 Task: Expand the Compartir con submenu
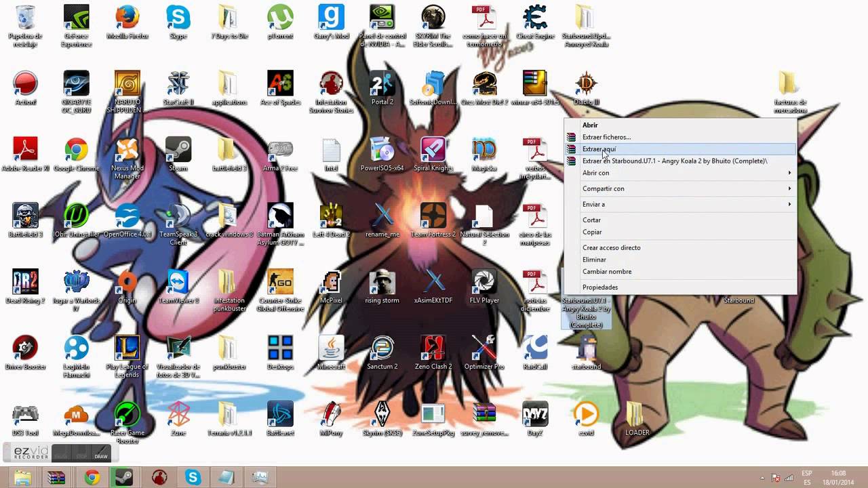click(x=680, y=188)
